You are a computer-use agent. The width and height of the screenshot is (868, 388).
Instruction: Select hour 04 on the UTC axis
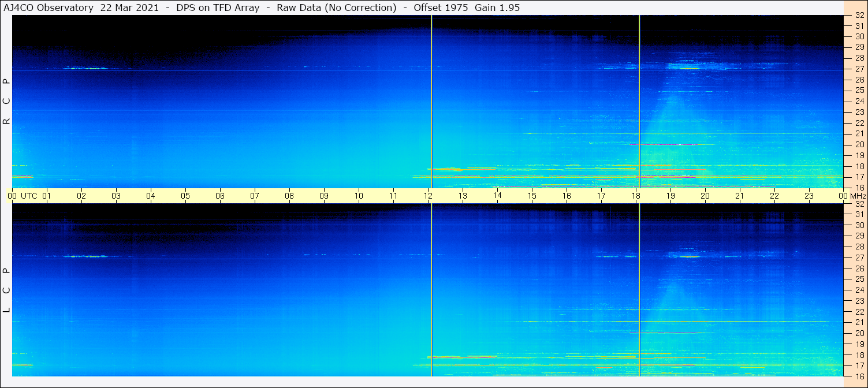click(151, 196)
